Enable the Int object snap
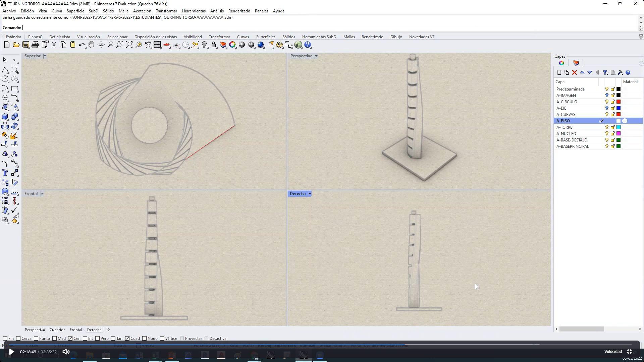The width and height of the screenshot is (644, 362). click(x=85, y=339)
